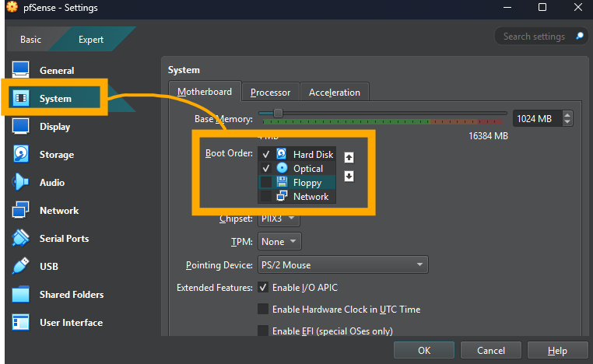Click the USB plug icon in sidebar

20,266
